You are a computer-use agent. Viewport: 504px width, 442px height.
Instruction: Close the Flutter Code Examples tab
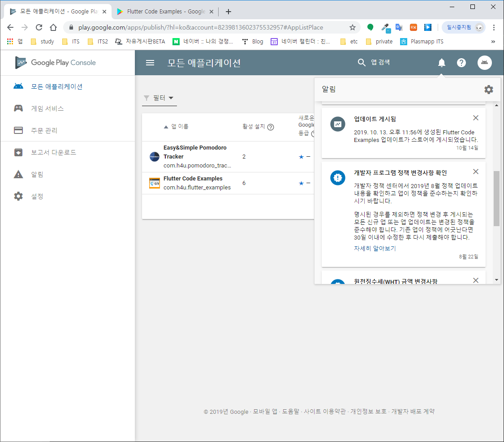click(211, 12)
